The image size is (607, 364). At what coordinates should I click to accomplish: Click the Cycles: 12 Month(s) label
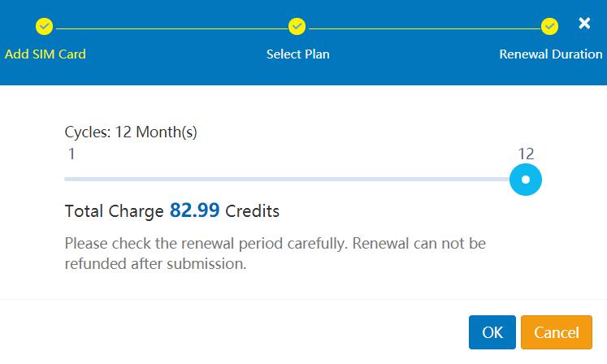[131, 132]
